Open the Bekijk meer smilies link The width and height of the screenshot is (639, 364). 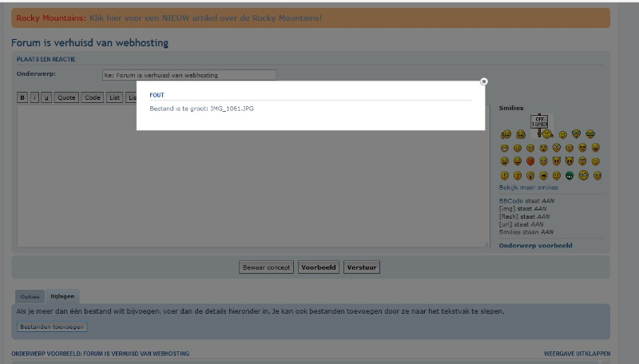point(528,188)
